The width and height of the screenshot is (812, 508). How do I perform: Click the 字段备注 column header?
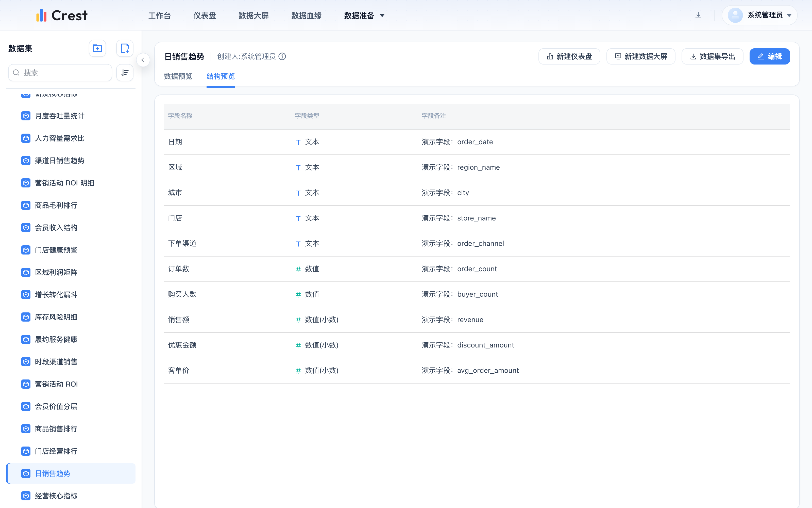[434, 116]
